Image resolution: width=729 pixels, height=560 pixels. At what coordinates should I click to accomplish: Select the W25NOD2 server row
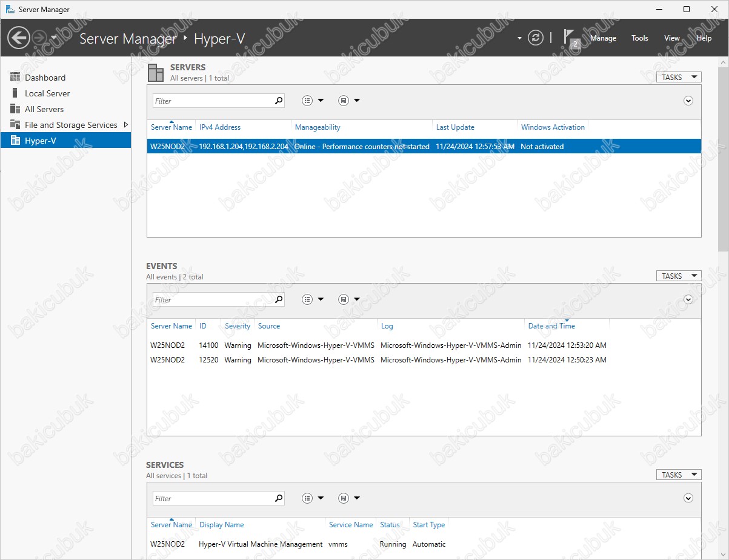424,147
